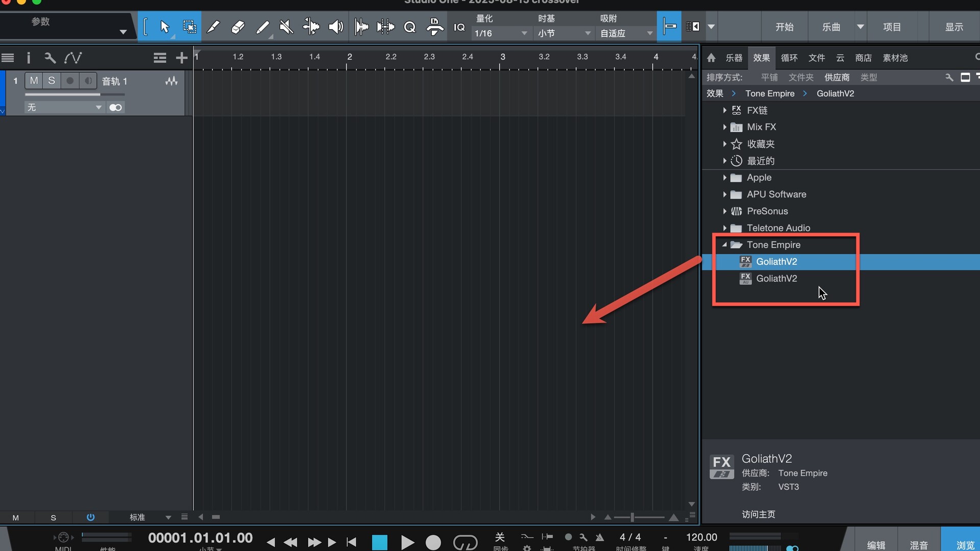Arm record on 音轨 1
The width and height of the screenshot is (980, 551).
(70, 81)
